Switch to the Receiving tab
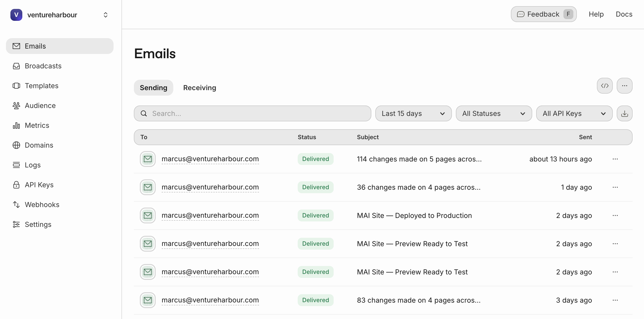 point(200,88)
